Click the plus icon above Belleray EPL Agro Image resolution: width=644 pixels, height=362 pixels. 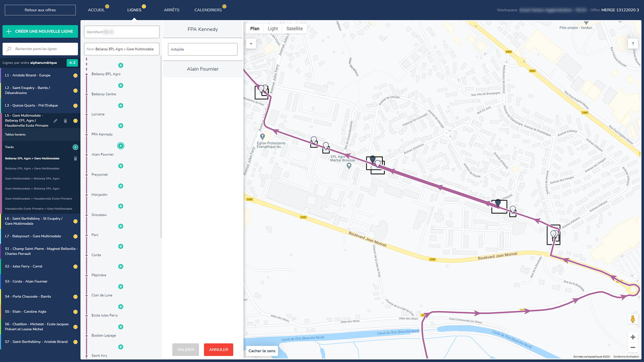pos(121,65)
